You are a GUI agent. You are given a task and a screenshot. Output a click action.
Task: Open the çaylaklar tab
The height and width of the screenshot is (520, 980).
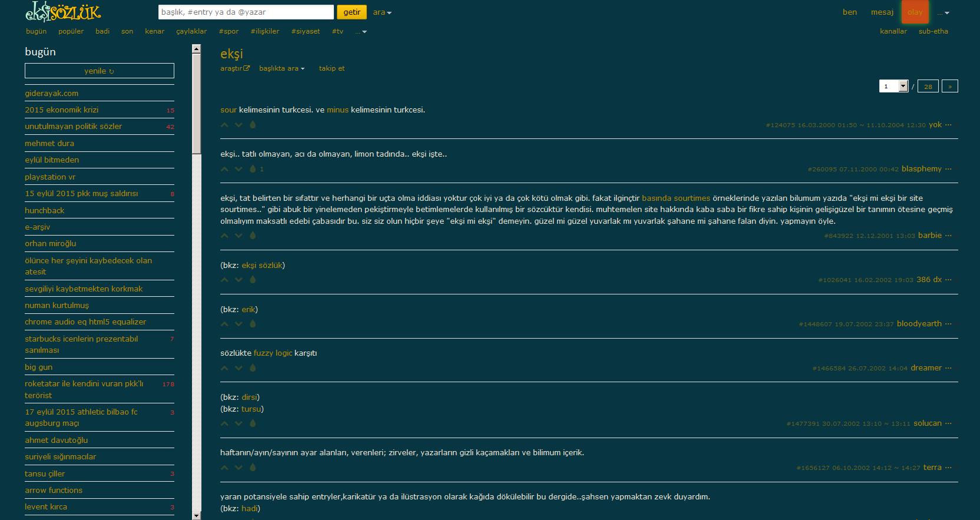click(x=191, y=31)
